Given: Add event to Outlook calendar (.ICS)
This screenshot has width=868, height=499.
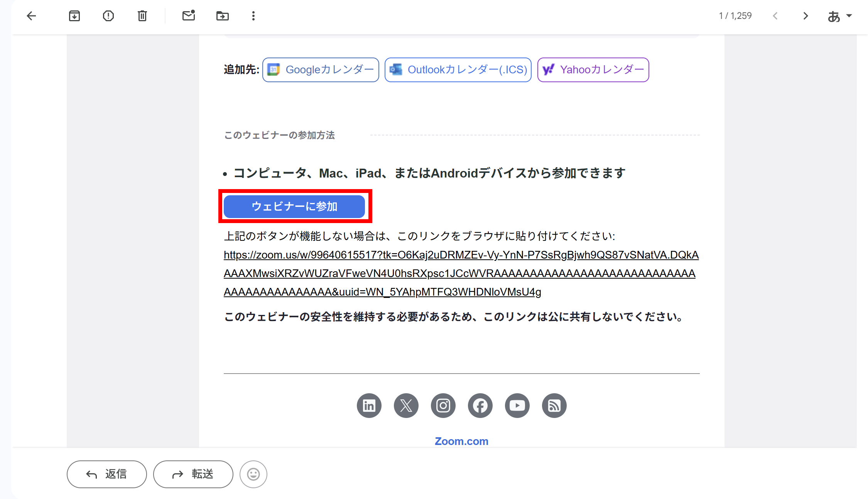Looking at the screenshot, I should pyautogui.click(x=458, y=70).
